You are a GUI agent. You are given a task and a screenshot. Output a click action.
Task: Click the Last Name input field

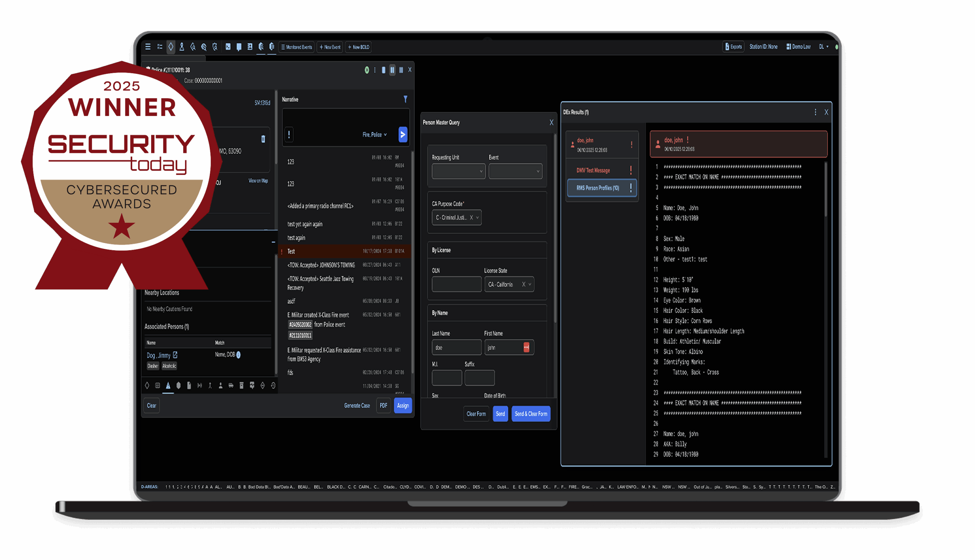pos(456,348)
